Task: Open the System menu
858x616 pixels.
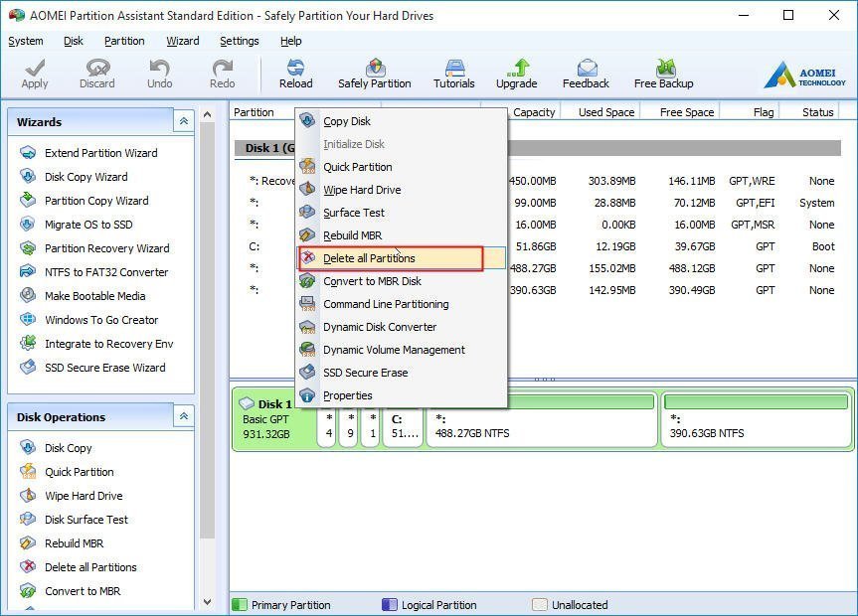Action: pyautogui.click(x=25, y=41)
